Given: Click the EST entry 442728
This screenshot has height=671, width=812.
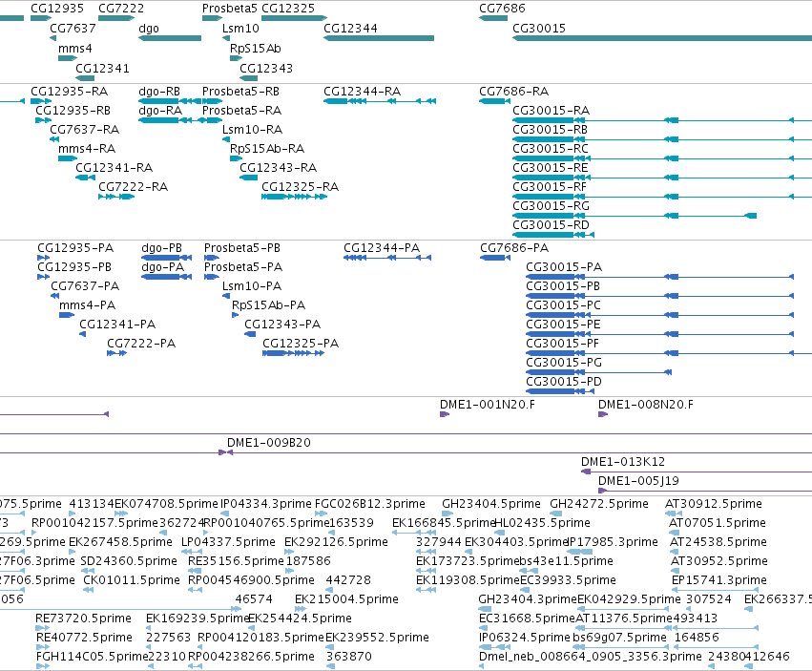Looking at the screenshot, I should [348, 580].
